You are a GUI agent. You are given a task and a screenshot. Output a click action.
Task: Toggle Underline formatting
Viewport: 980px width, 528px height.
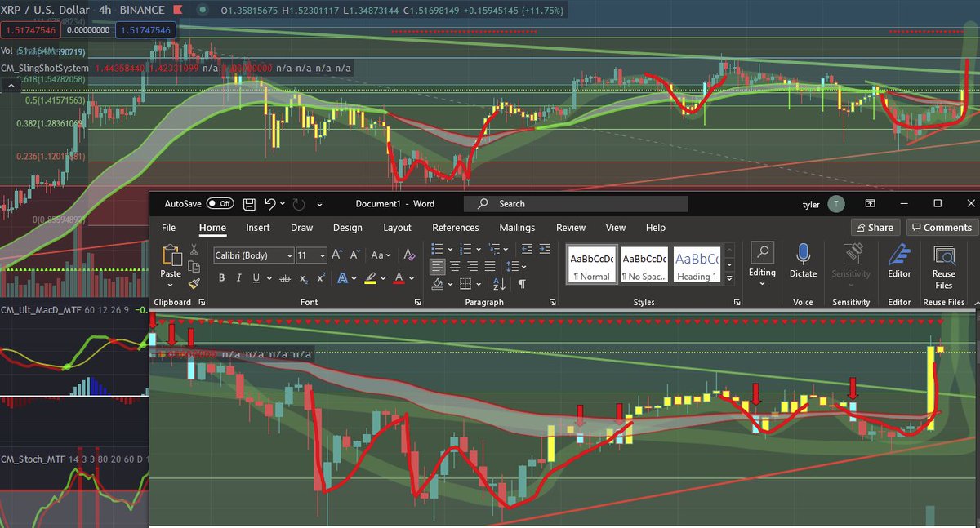click(x=256, y=278)
